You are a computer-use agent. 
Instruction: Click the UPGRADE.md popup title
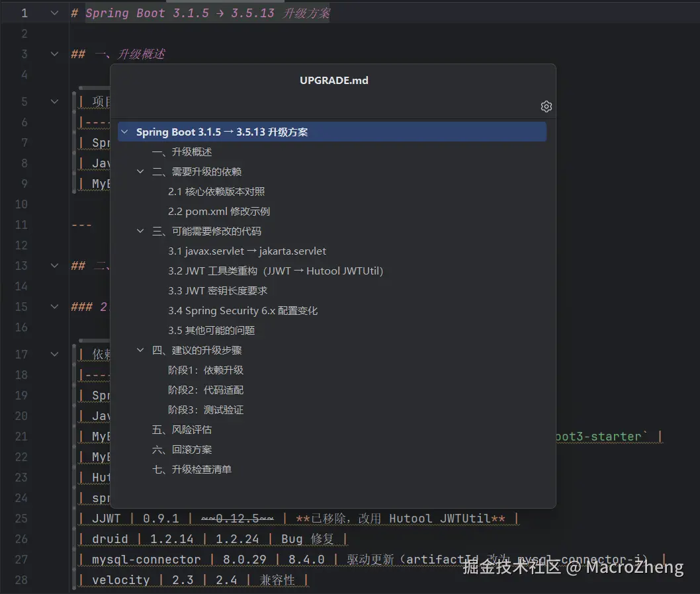[334, 80]
